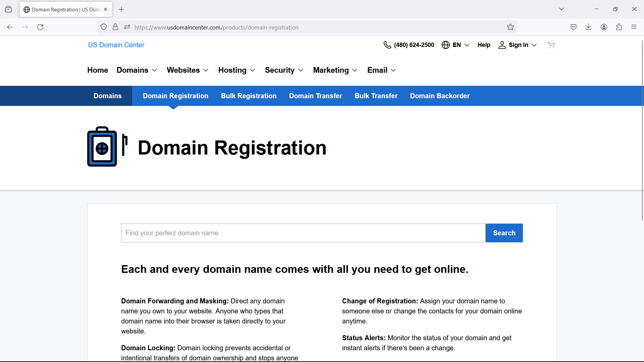Bookmark this page with the star

click(x=511, y=27)
